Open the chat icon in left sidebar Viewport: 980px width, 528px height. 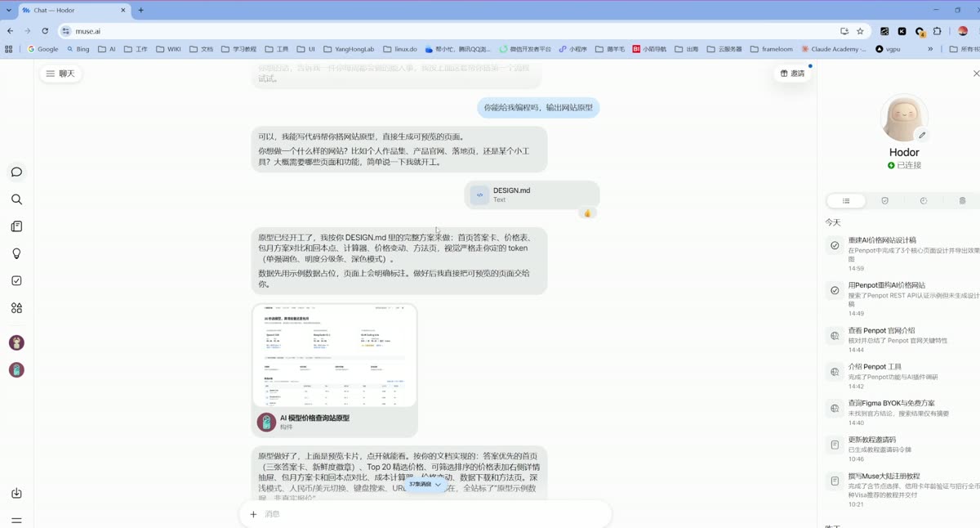(x=16, y=172)
